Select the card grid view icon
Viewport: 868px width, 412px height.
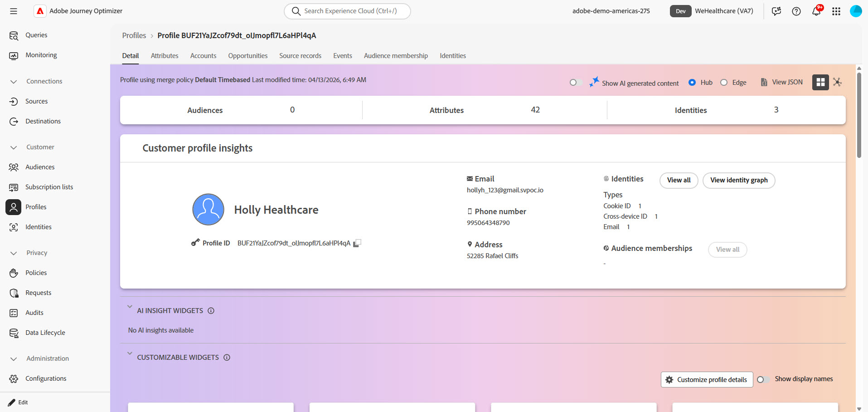tap(820, 82)
